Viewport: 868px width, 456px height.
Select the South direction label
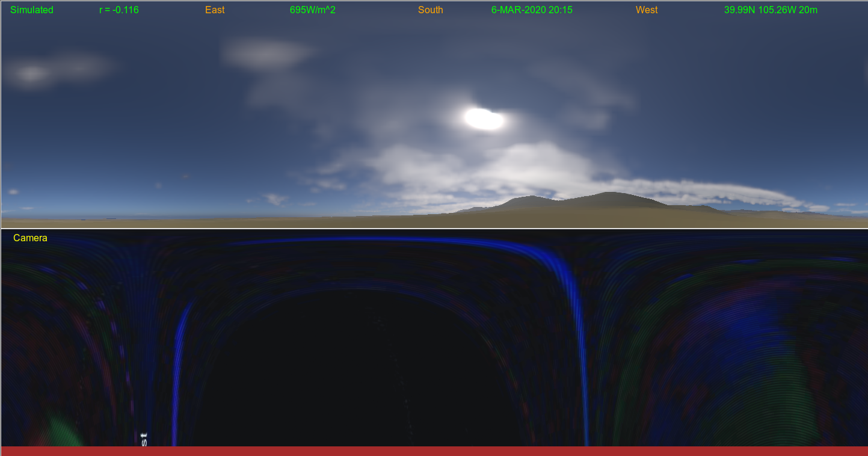click(431, 10)
